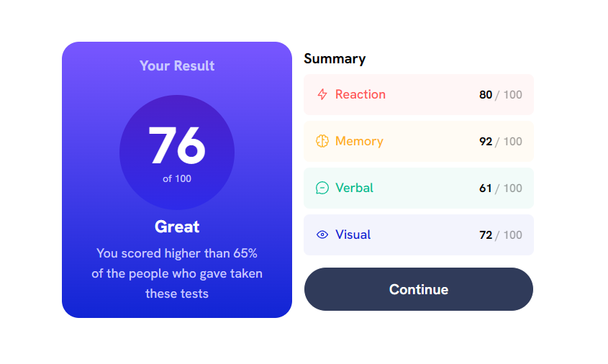Click the Memory brain icon
Screen dimensions: 608x364
tap(322, 141)
